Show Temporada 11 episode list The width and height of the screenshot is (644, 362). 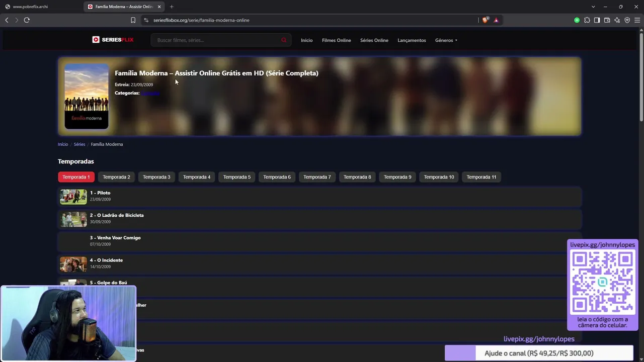tap(481, 177)
